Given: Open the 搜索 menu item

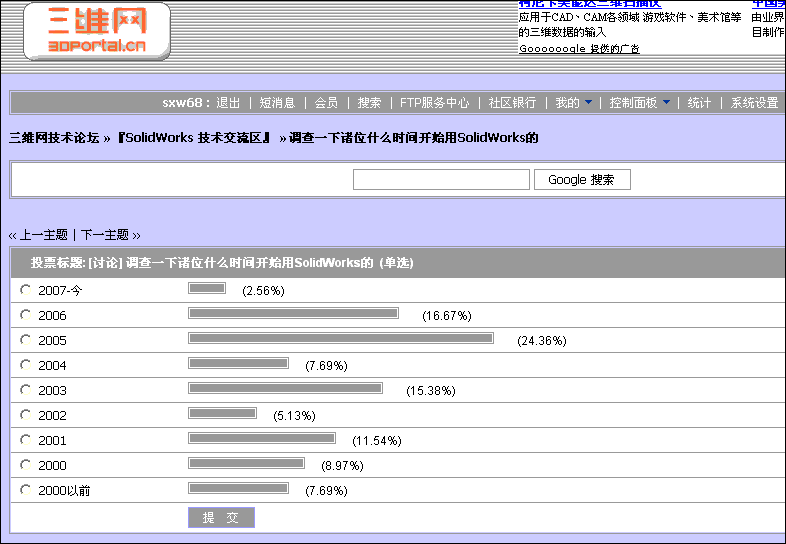Looking at the screenshot, I should 369,103.
